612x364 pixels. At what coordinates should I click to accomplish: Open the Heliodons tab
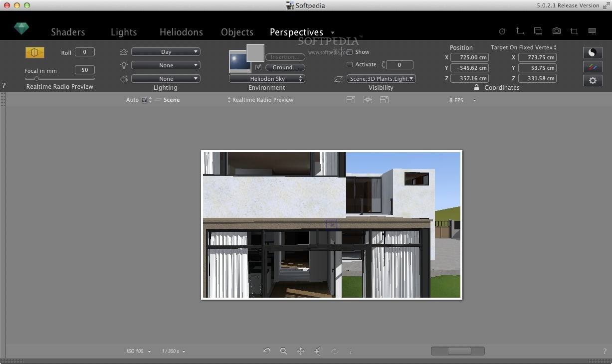[181, 32]
